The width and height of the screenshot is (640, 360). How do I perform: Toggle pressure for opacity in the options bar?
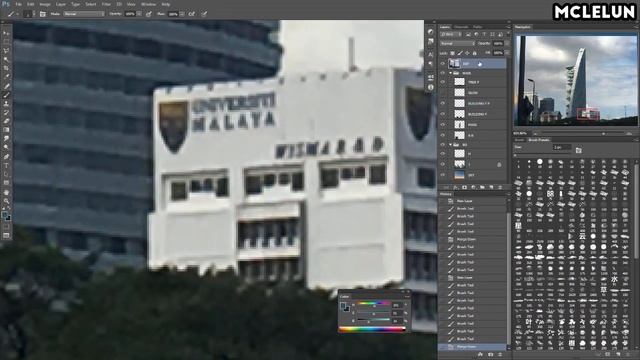pos(149,14)
